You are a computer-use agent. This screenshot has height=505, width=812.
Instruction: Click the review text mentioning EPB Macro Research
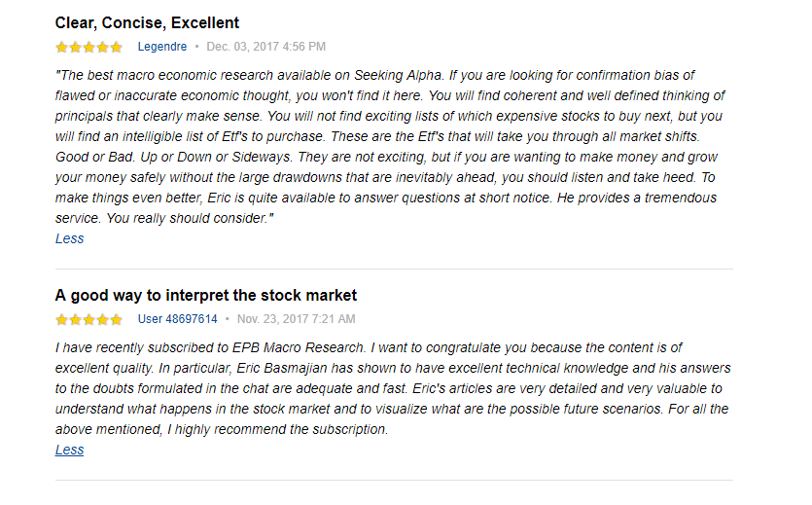point(389,388)
